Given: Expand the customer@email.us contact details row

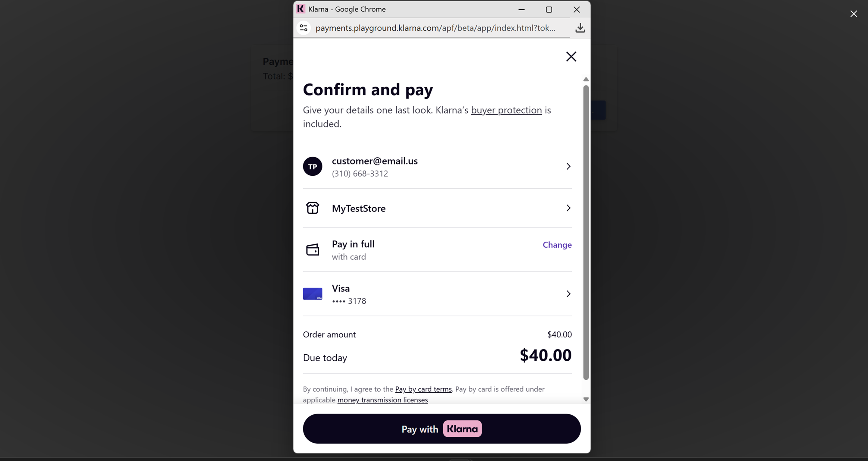Looking at the screenshot, I should [x=568, y=166].
